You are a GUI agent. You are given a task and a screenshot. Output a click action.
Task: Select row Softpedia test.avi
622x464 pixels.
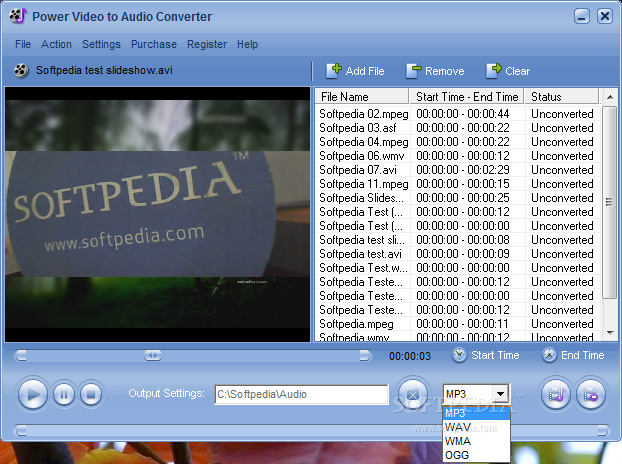[x=457, y=254]
